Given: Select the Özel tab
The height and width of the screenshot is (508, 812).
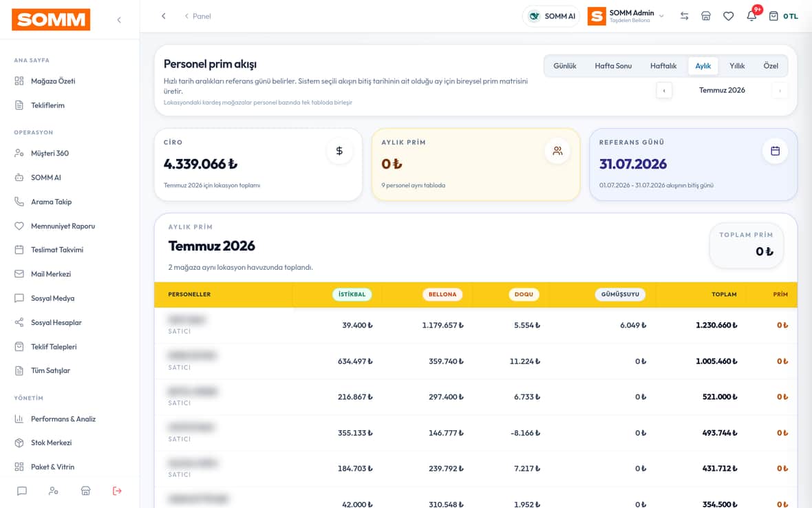Looking at the screenshot, I should (771, 66).
